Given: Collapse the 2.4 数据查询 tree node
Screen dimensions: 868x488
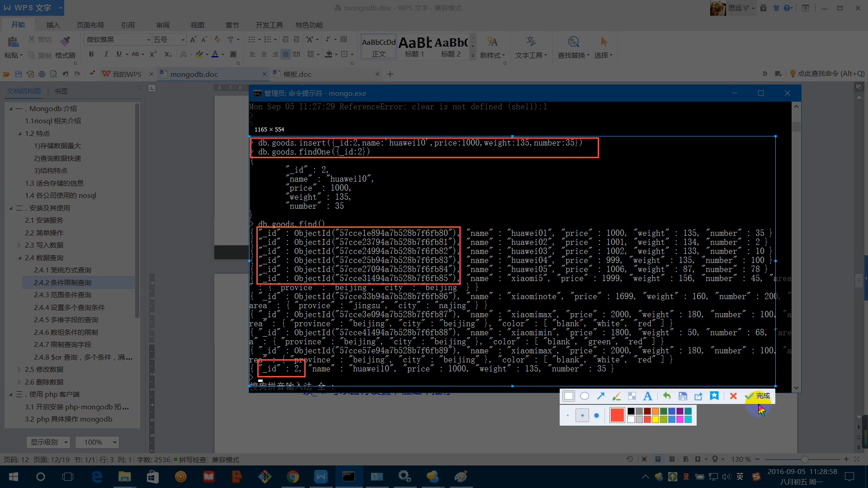Looking at the screenshot, I should click(19, 258).
